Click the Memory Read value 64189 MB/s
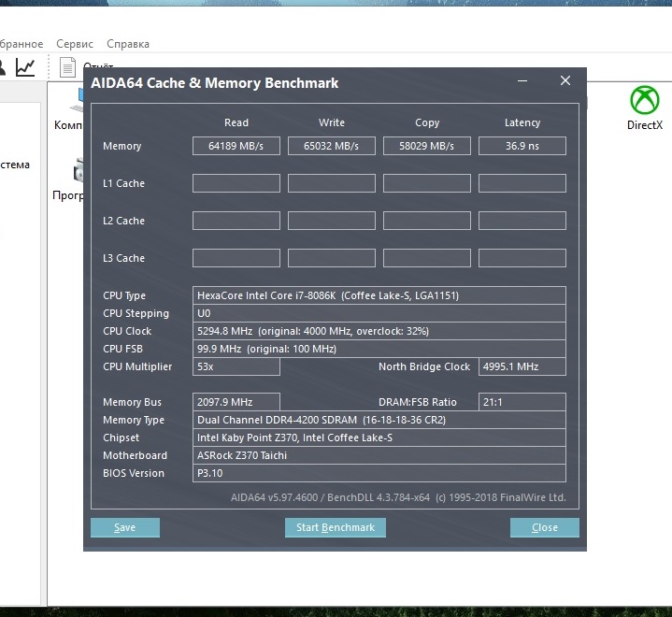672x617 pixels. pos(236,146)
